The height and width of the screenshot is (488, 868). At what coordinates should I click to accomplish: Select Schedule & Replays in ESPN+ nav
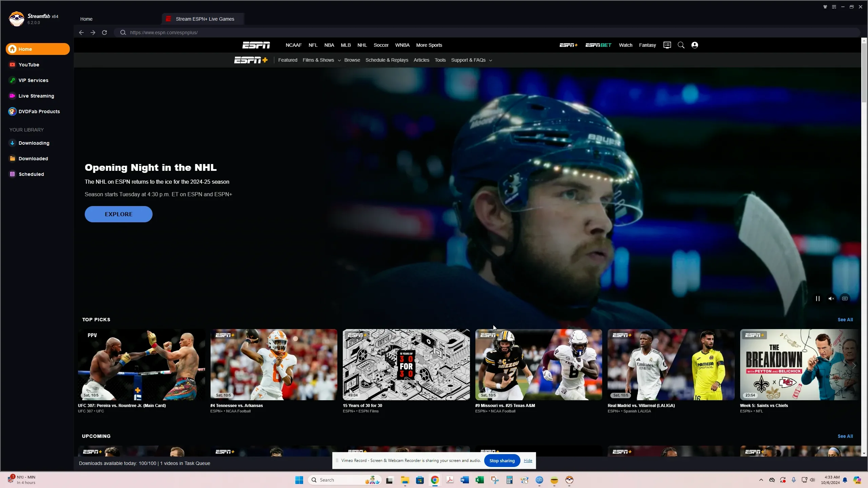click(387, 60)
